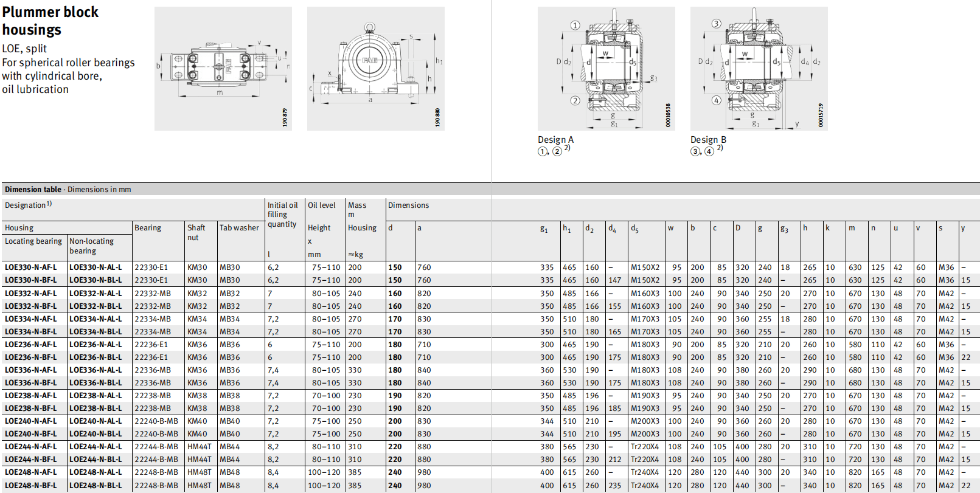
Task: Click the 'Dimension table' heading bar
Action: [x=68, y=190]
